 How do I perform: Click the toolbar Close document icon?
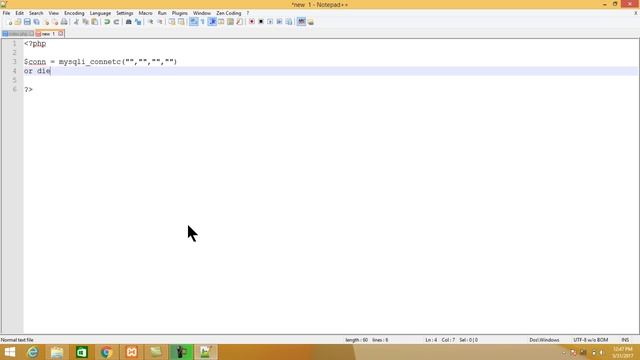tap(46, 22)
